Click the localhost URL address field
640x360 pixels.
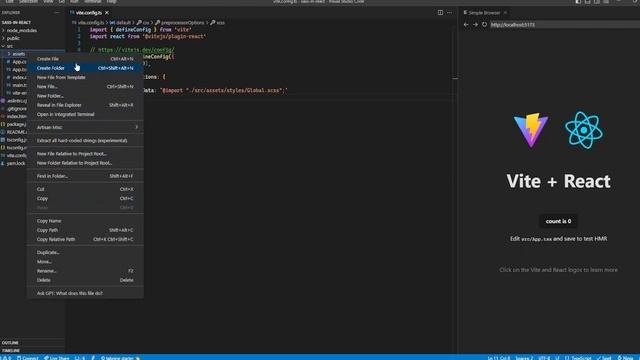(565, 24)
